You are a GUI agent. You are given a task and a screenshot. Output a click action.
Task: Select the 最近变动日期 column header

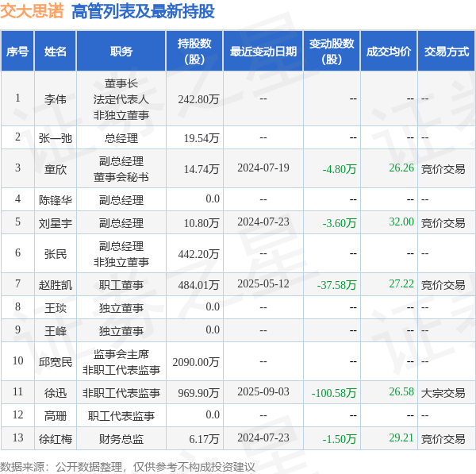tap(263, 51)
